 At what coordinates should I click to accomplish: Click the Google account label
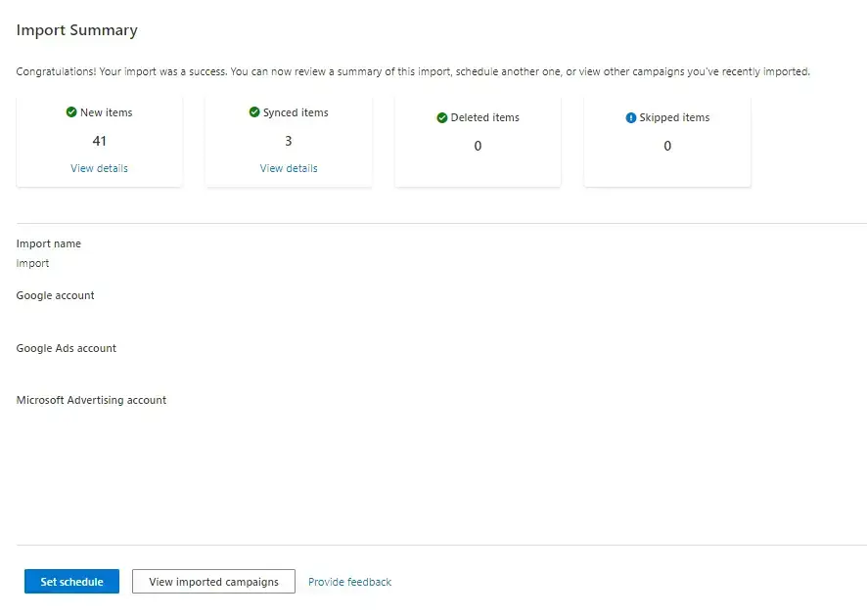click(55, 295)
